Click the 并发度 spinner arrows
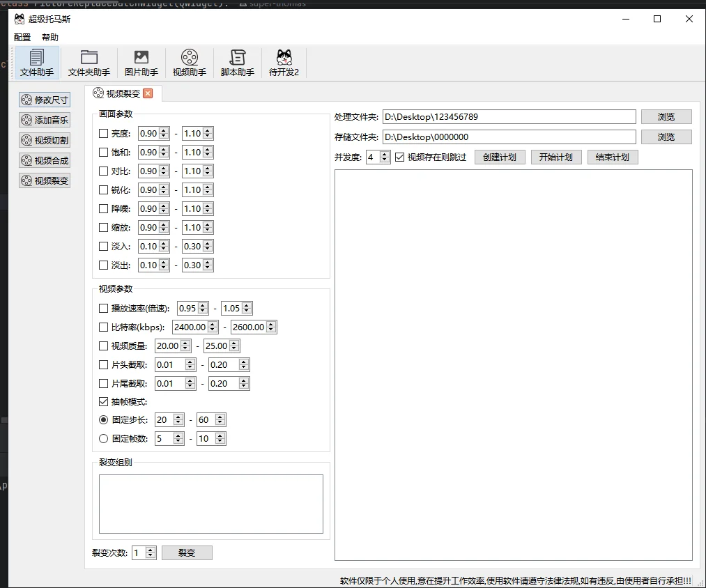706x588 pixels. pos(384,157)
